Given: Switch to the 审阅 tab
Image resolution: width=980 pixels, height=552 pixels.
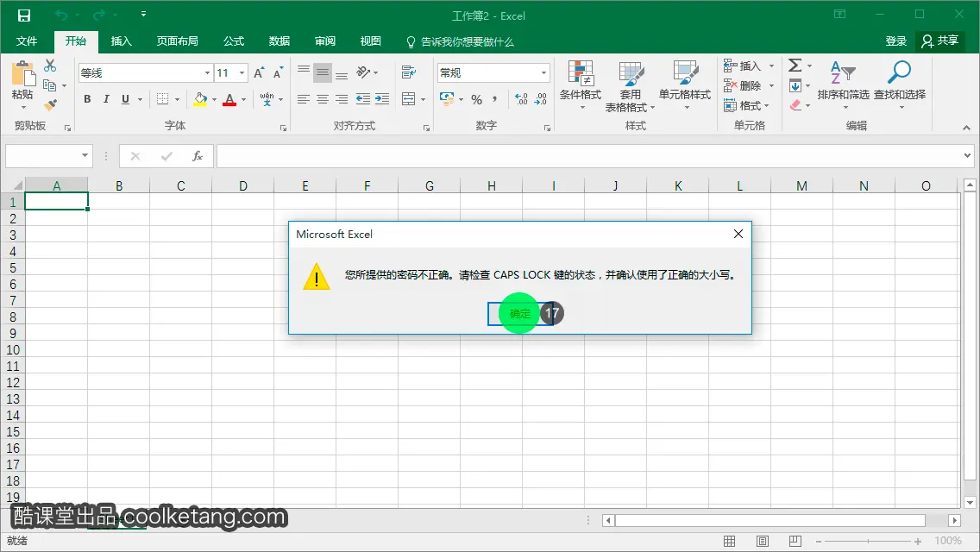Looking at the screenshot, I should point(325,41).
